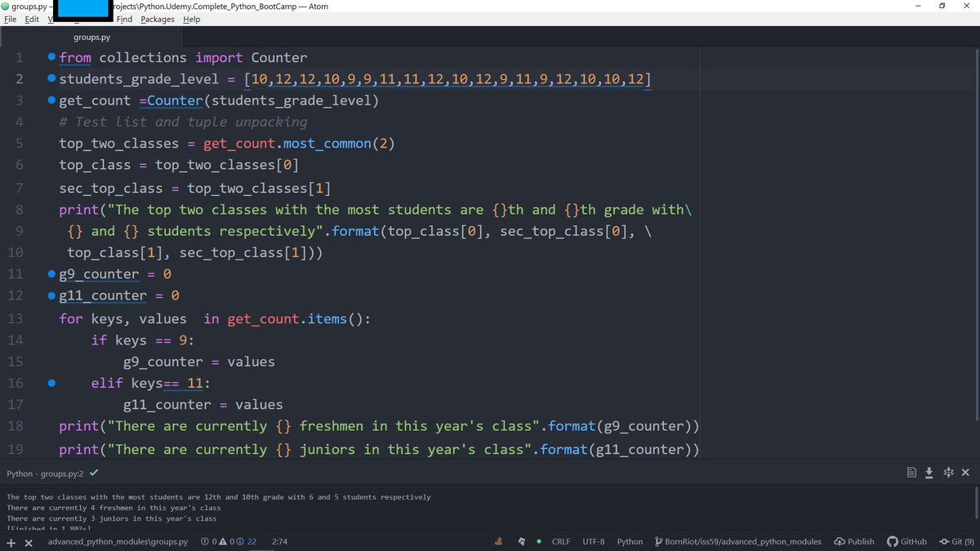Click cursor position 2:74 in status bar

pyautogui.click(x=279, y=542)
